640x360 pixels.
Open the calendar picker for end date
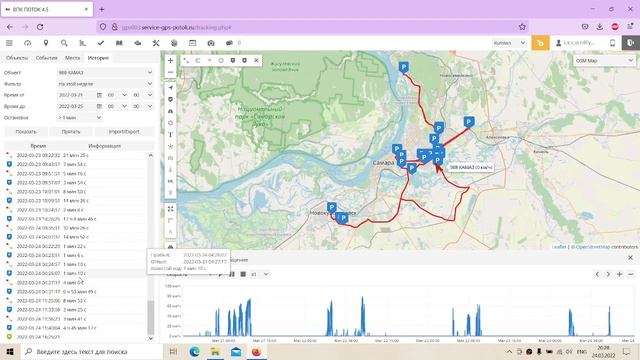pos(99,106)
